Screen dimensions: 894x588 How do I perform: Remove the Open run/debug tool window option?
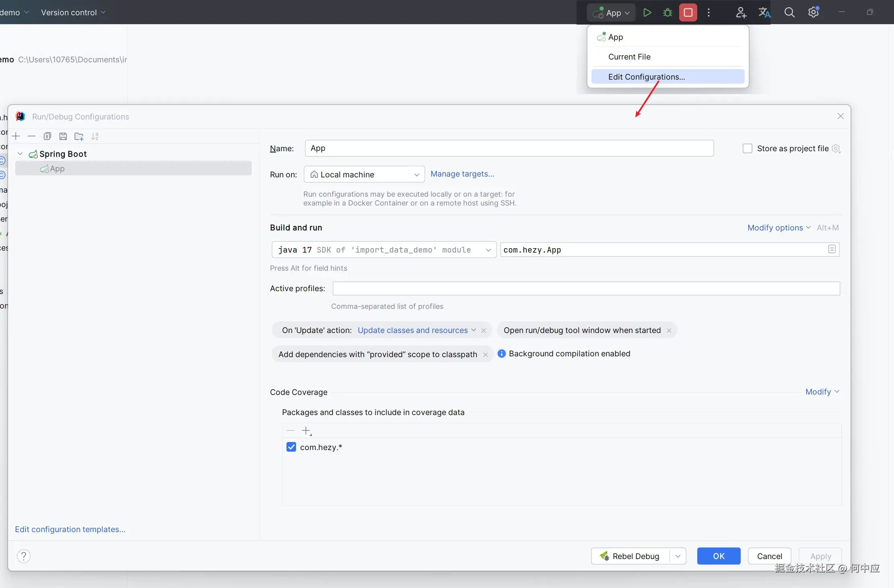click(669, 331)
